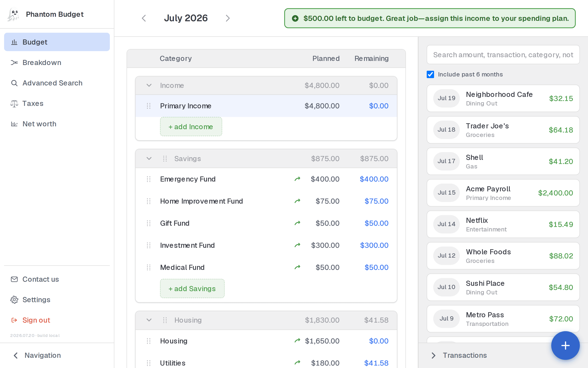588x368 pixels.
Task: Open Settings
Action: (57, 300)
